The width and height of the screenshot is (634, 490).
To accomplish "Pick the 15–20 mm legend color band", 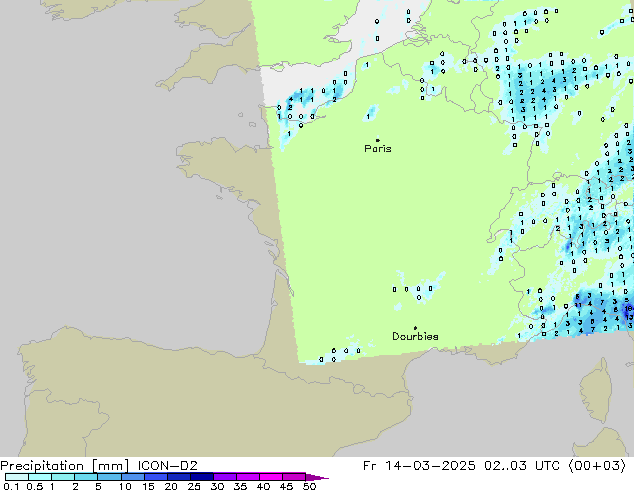I will [x=156, y=477].
